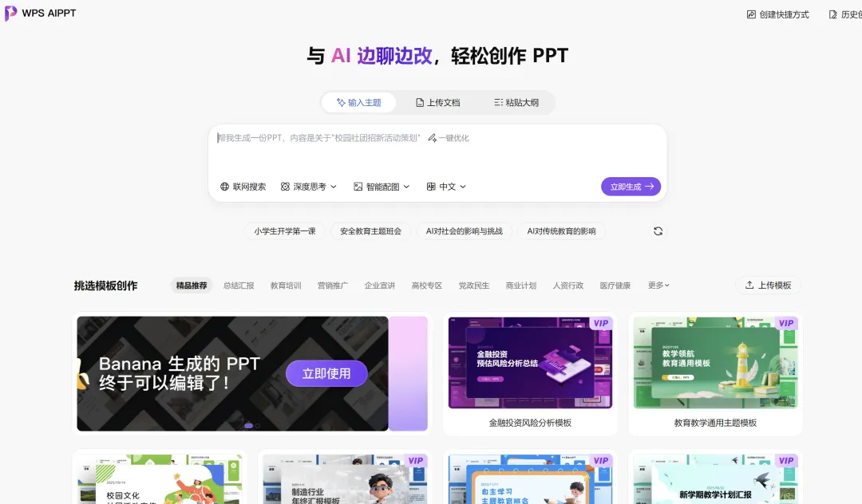Select the 人资行政 category tab

tap(568, 285)
